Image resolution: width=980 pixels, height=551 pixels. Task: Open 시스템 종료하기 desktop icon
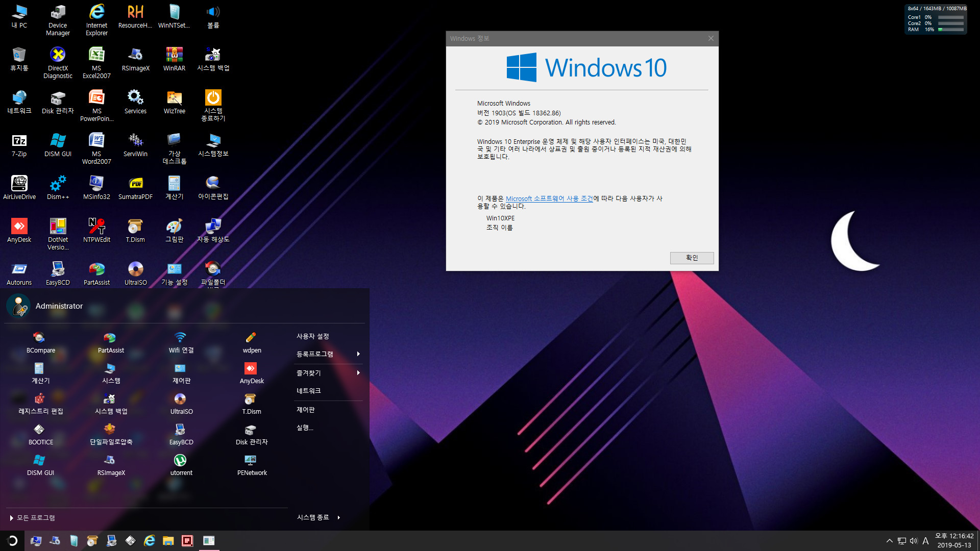coord(213,106)
